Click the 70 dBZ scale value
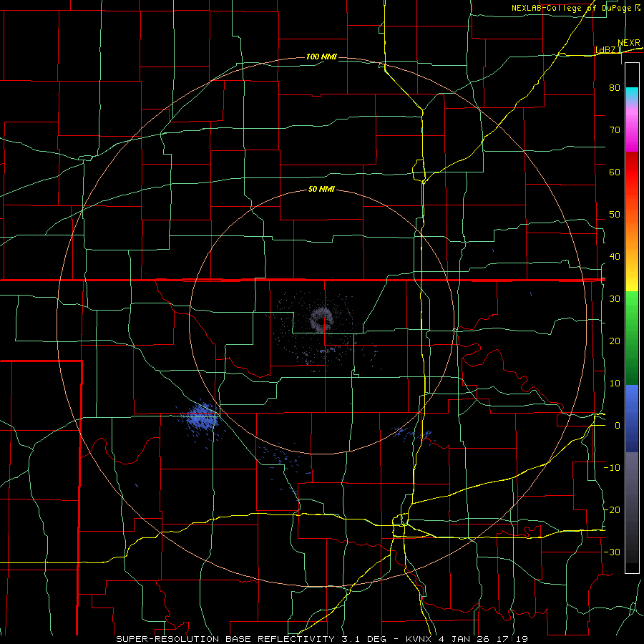This screenshot has width=644, height=644. (x=615, y=130)
